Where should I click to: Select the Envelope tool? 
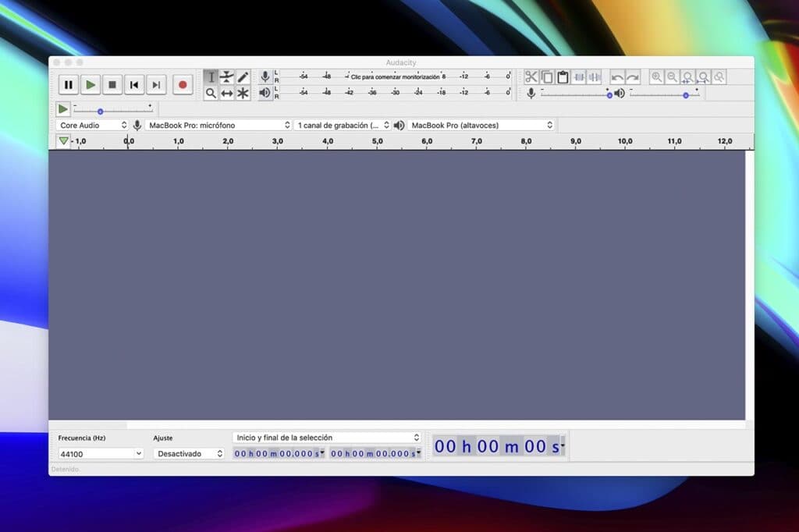[x=227, y=77]
